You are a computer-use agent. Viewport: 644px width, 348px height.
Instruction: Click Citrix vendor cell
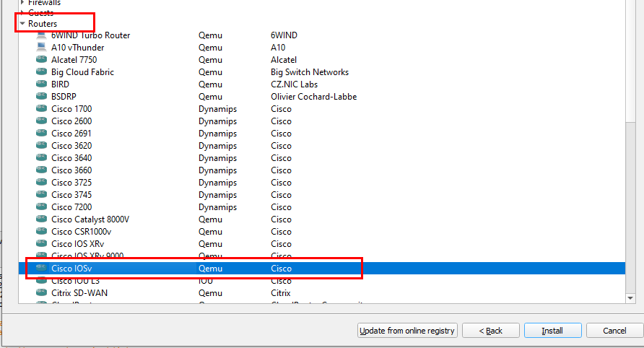pos(281,293)
